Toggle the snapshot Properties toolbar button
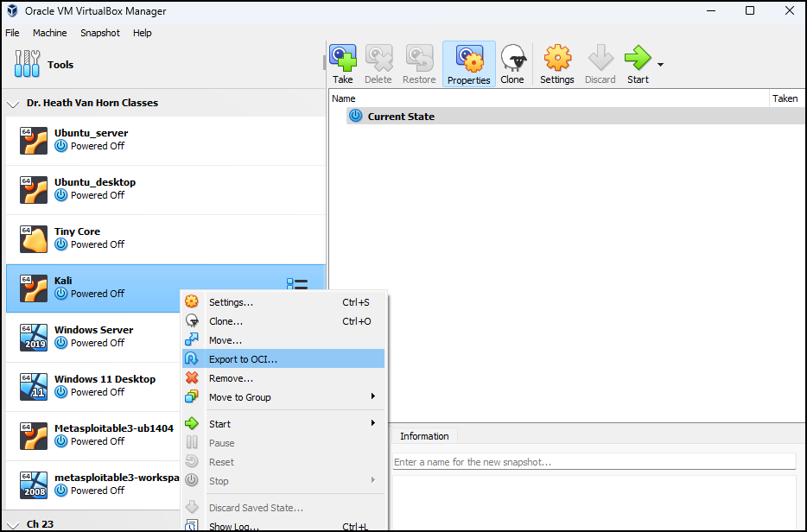807x532 pixels. click(x=469, y=64)
